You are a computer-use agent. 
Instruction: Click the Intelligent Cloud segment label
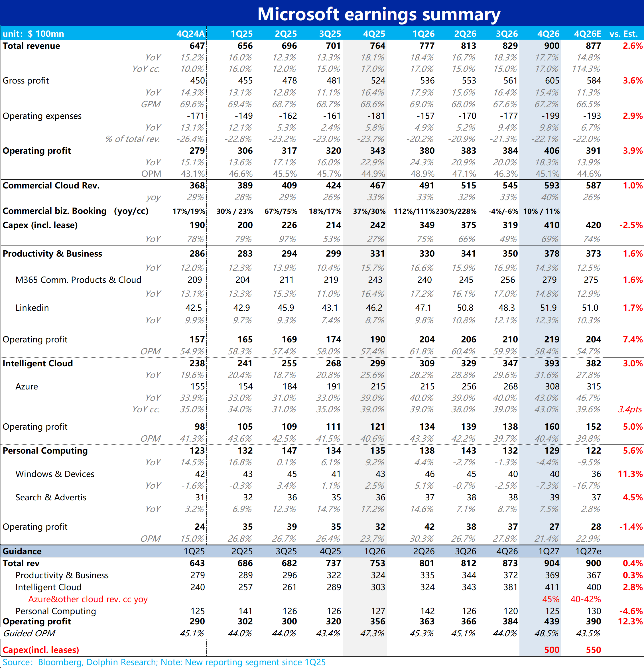click(x=38, y=363)
